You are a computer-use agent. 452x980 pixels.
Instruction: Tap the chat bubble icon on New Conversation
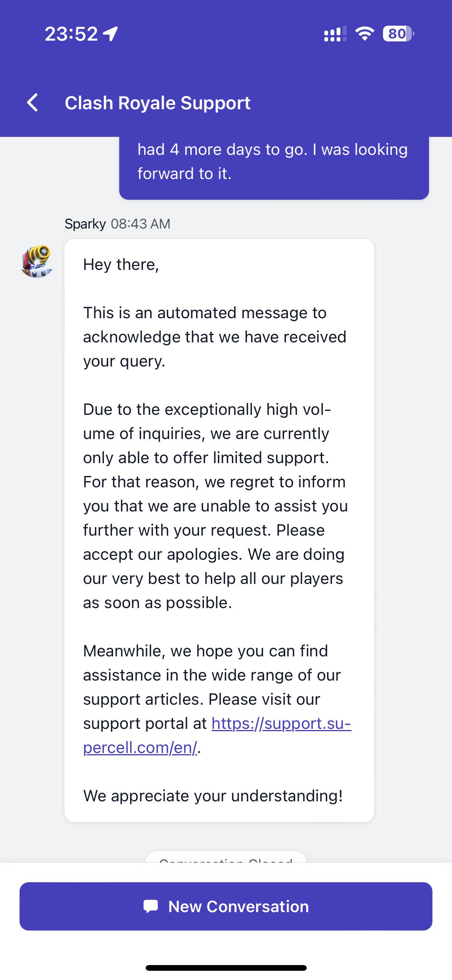(151, 907)
